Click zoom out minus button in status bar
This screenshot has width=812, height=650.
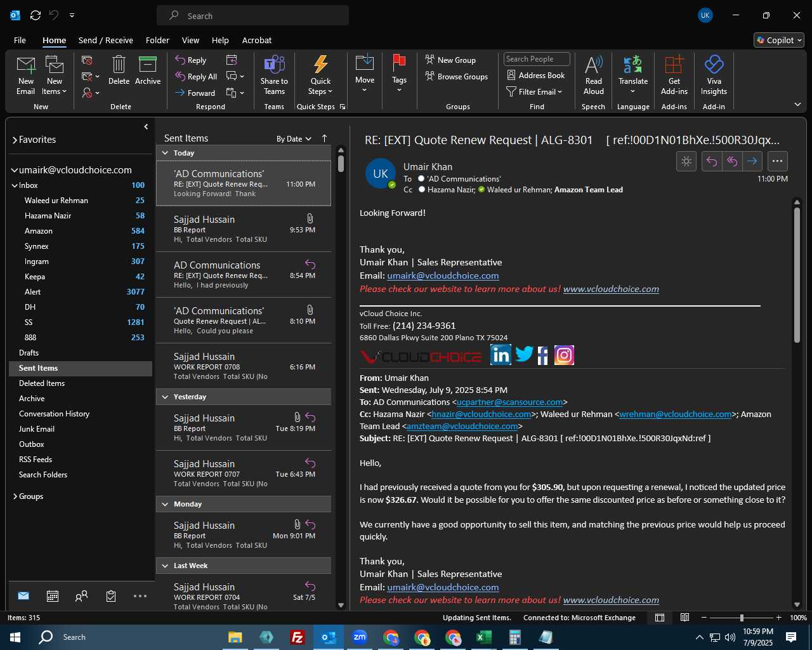coord(704,618)
